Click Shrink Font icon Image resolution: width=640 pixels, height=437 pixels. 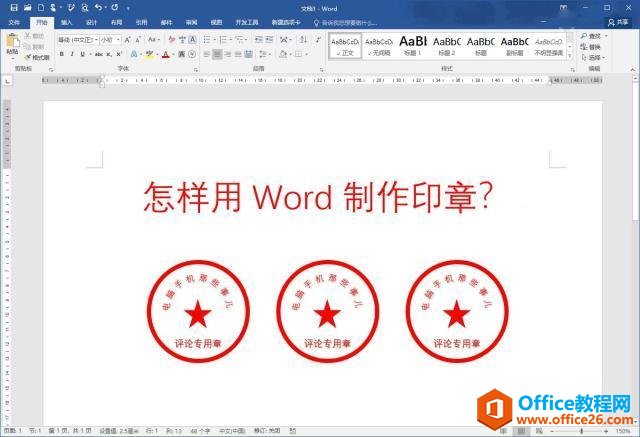point(138,40)
